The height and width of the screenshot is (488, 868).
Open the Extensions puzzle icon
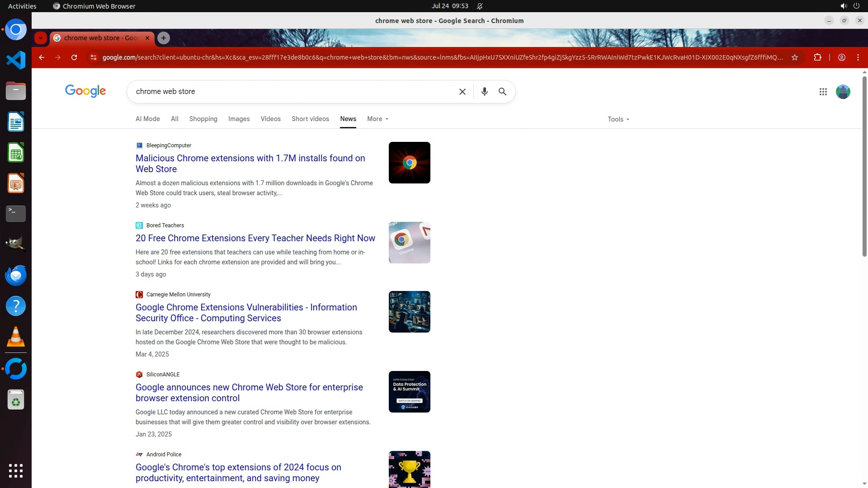817,57
